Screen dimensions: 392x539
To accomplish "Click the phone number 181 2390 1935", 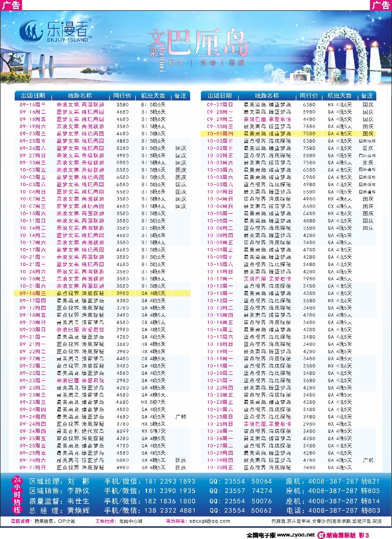I will 170,491.
